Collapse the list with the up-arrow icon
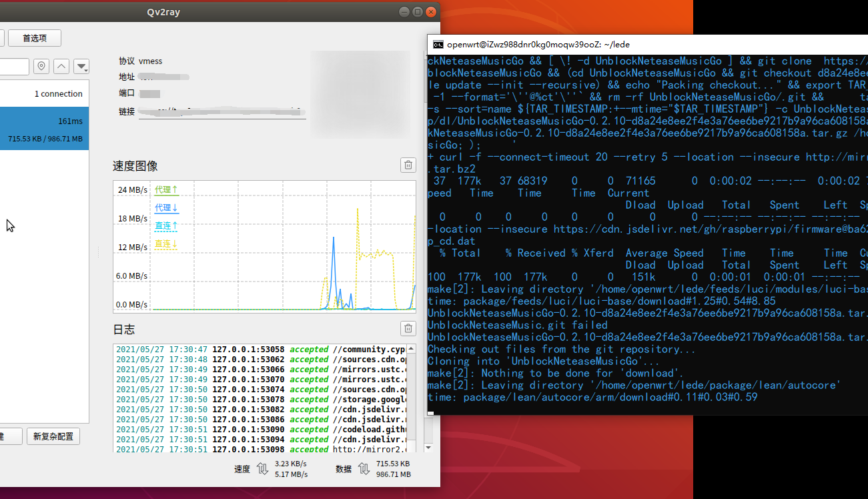The image size is (868, 499). 61,67
